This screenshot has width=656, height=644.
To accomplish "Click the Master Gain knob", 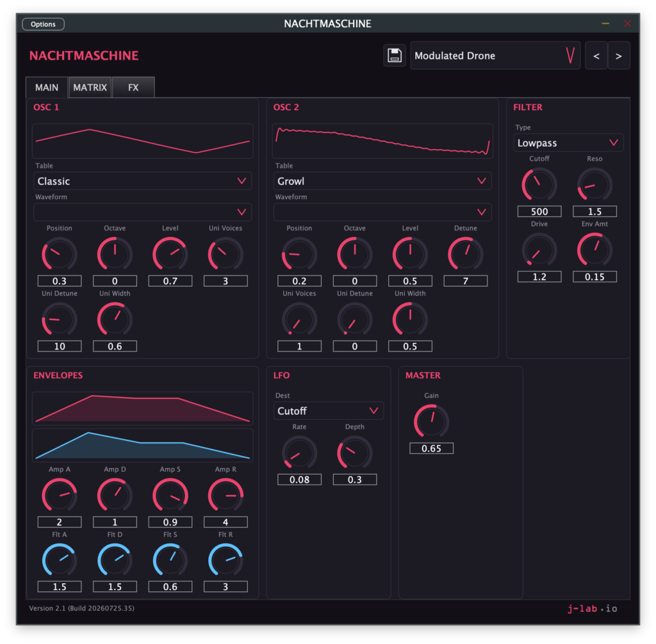I will click(x=431, y=421).
